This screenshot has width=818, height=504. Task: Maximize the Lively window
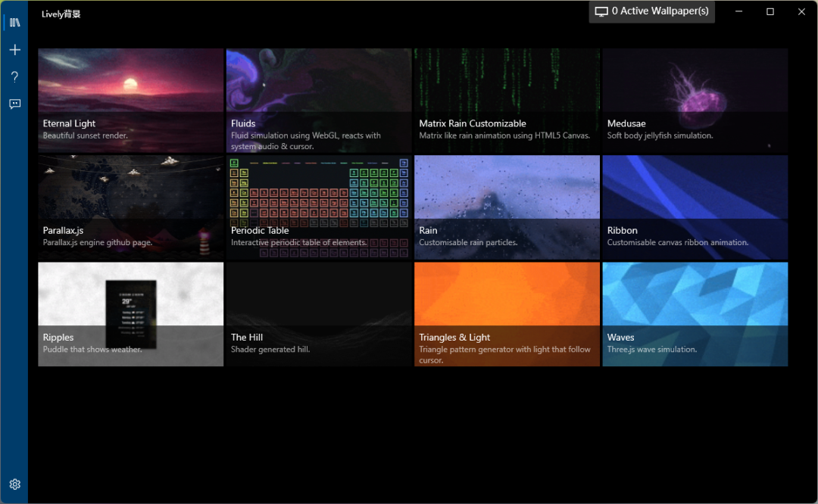[770, 11]
